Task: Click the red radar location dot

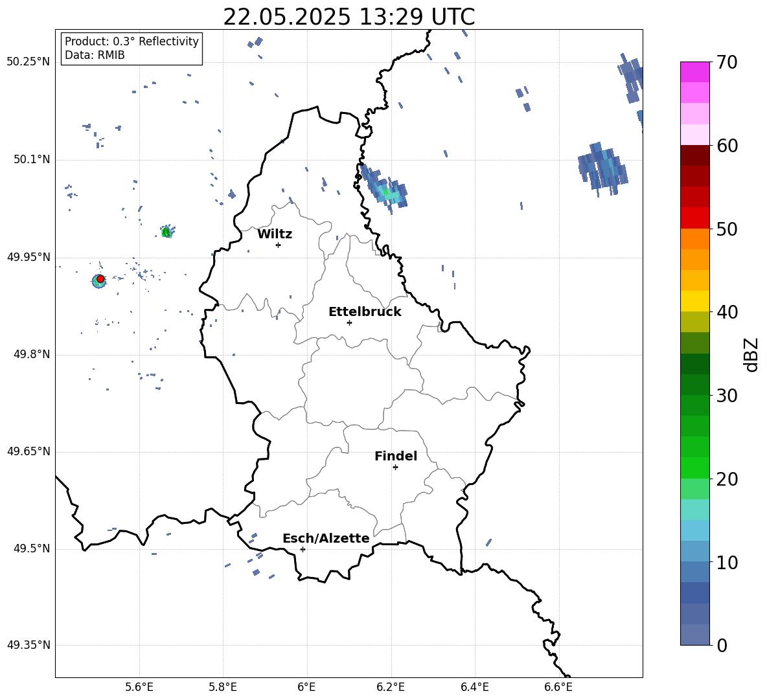Action: [x=100, y=278]
